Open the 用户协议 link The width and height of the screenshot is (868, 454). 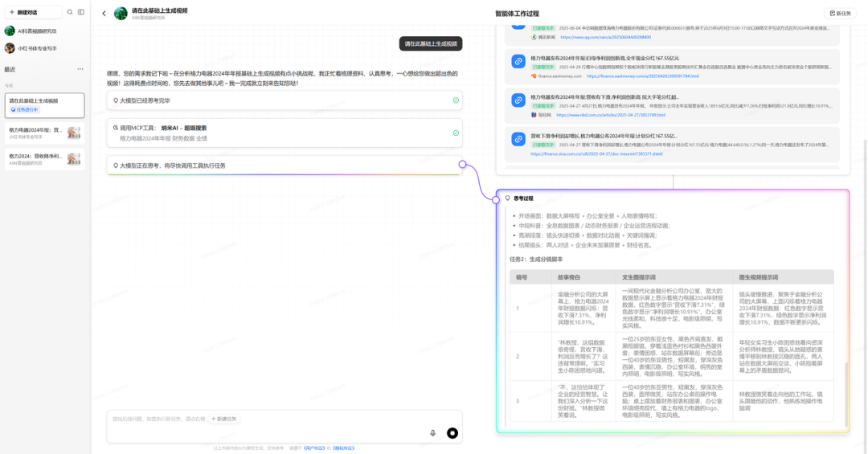click(314, 448)
